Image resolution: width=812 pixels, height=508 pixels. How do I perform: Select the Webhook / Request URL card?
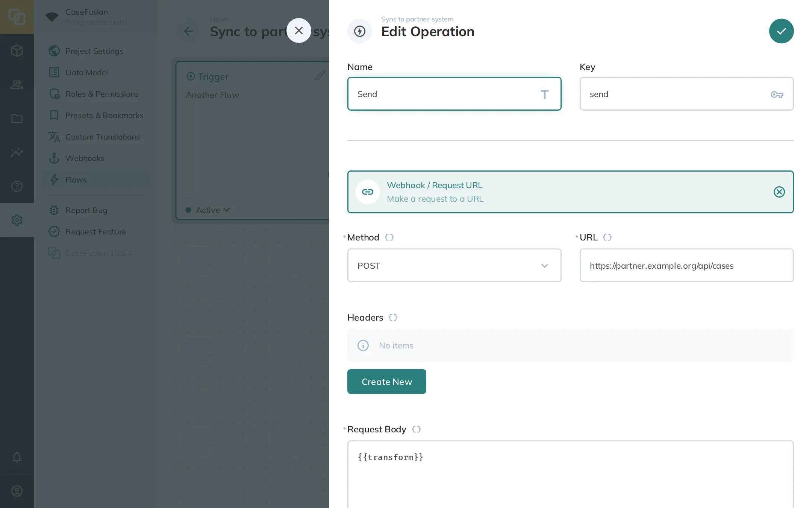click(570, 192)
